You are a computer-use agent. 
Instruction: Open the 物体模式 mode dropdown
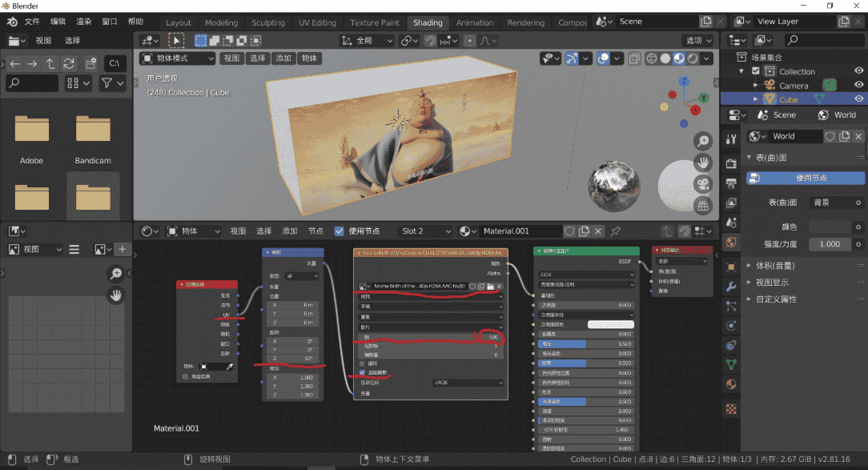click(178, 58)
